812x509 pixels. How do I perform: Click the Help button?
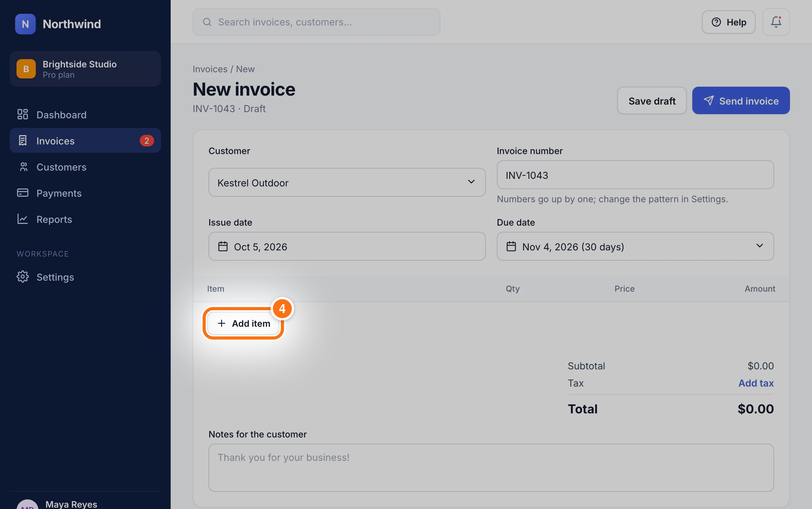point(729,22)
